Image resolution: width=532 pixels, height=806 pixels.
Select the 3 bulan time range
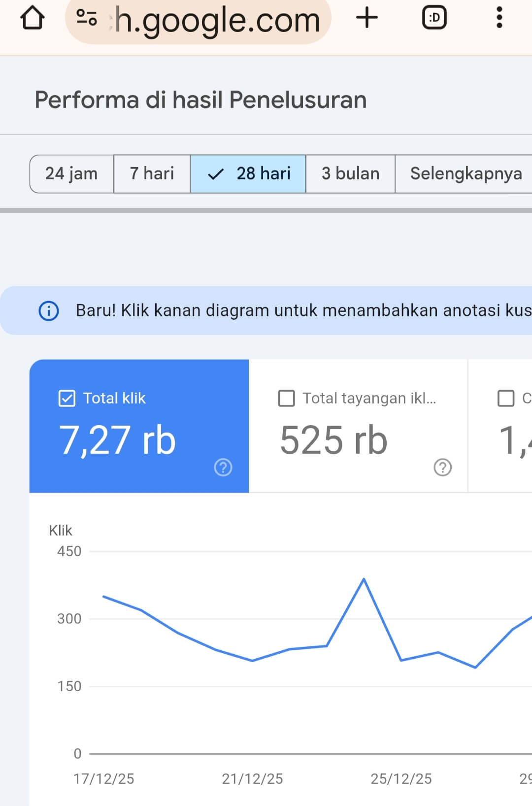coord(350,174)
